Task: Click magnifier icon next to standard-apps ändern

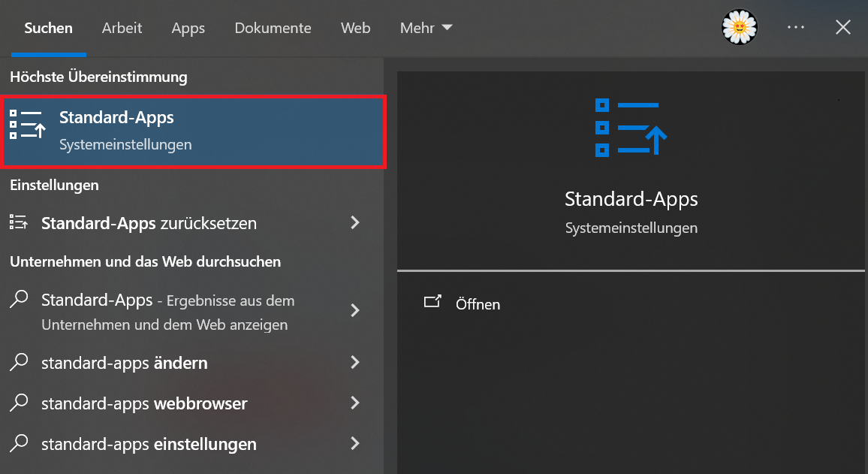Action: tap(19, 362)
